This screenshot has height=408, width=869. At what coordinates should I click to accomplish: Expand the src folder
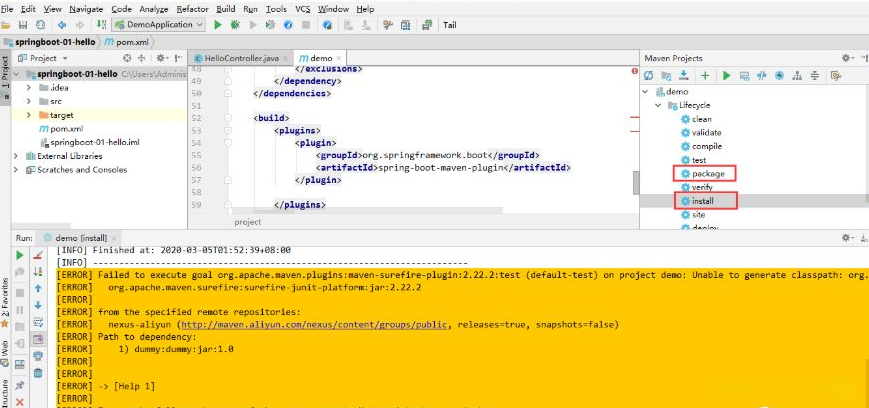tap(29, 101)
